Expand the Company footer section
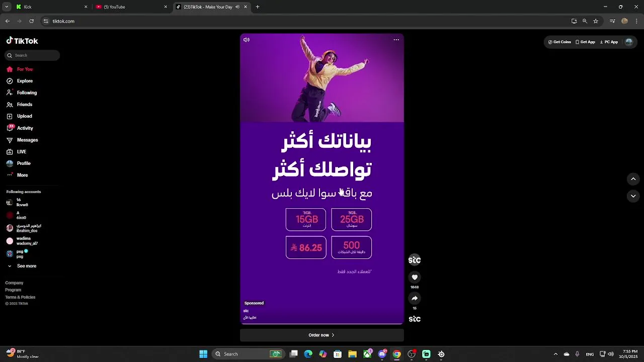644x362 pixels. (14, 283)
